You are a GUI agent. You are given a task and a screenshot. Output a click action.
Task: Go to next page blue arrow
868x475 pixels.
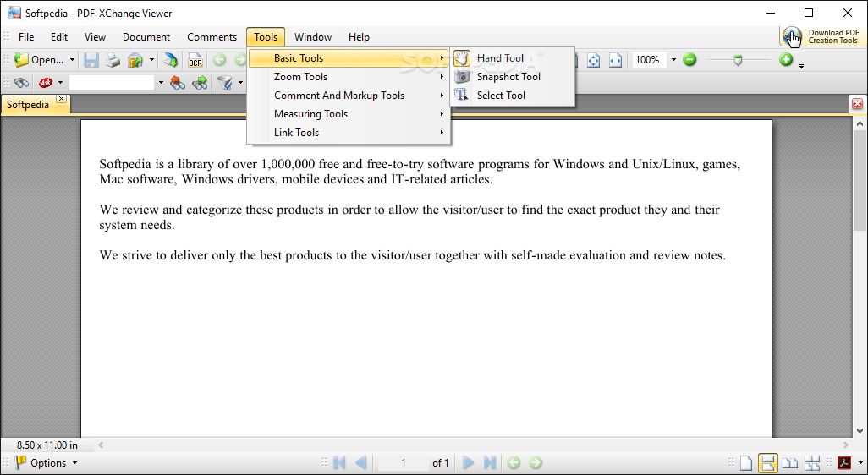point(469,462)
